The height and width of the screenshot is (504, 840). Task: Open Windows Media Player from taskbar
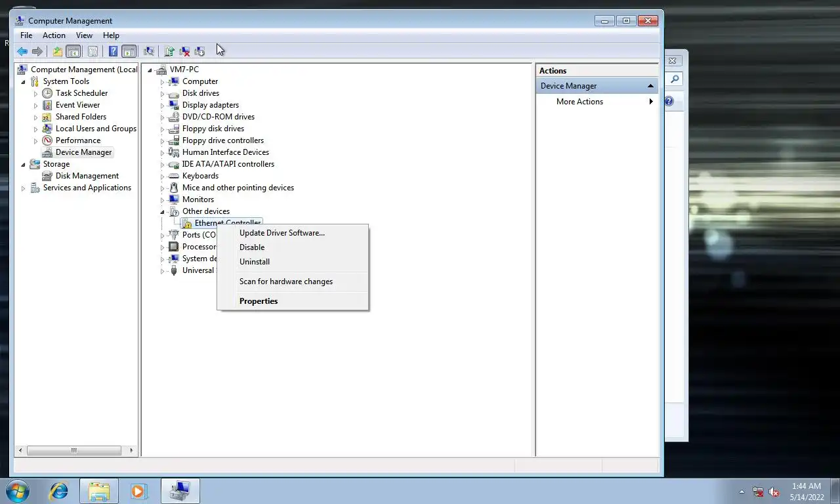click(x=138, y=491)
